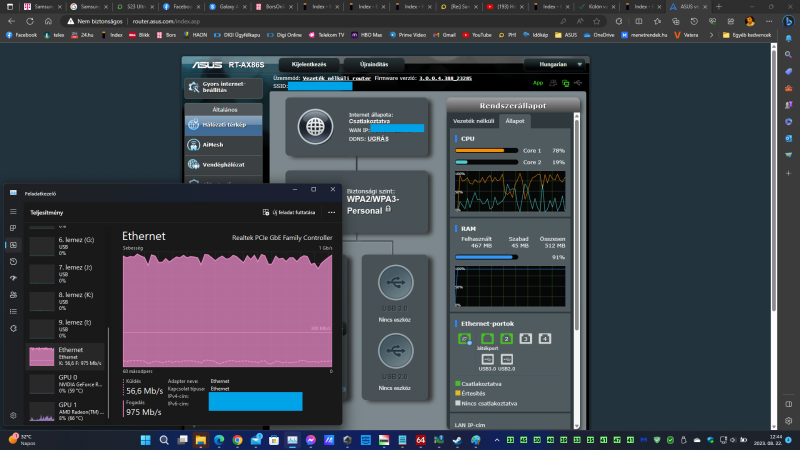Open Details list icon in Task Manager

click(13, 312)
